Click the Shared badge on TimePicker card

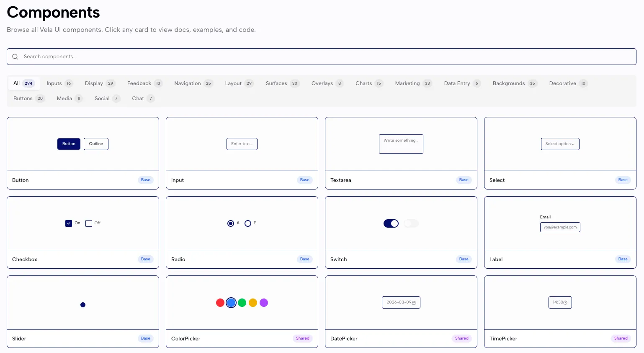(x=621, y=338)
